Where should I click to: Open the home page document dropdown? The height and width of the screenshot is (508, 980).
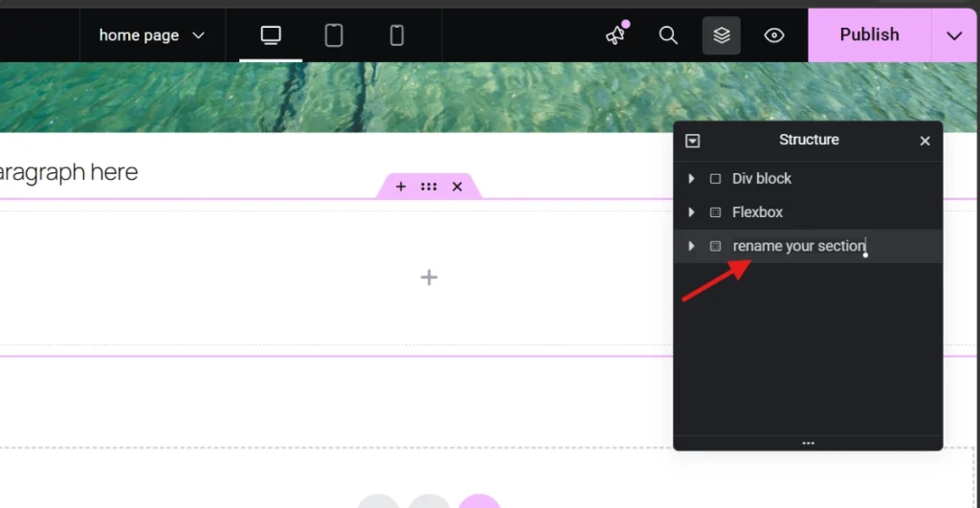click(x=152, y=35)
